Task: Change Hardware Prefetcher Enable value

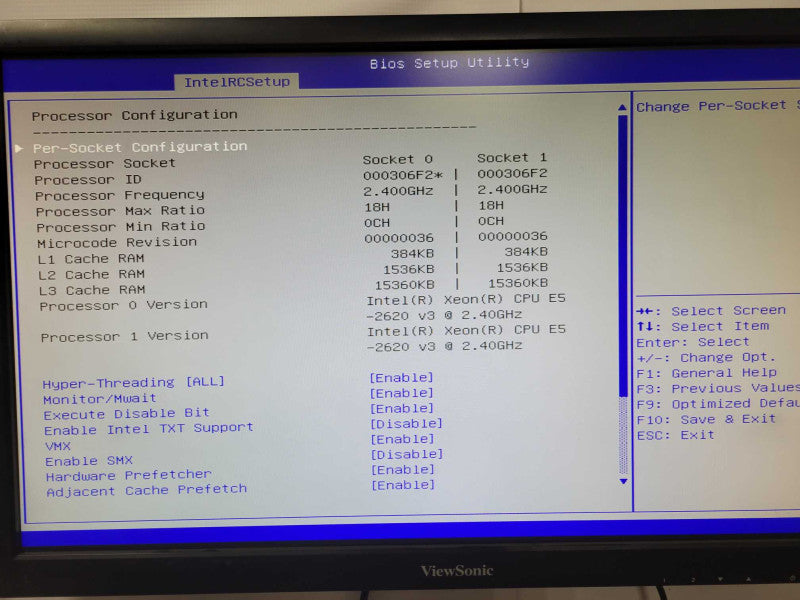Action: click(x=403, y=469)
